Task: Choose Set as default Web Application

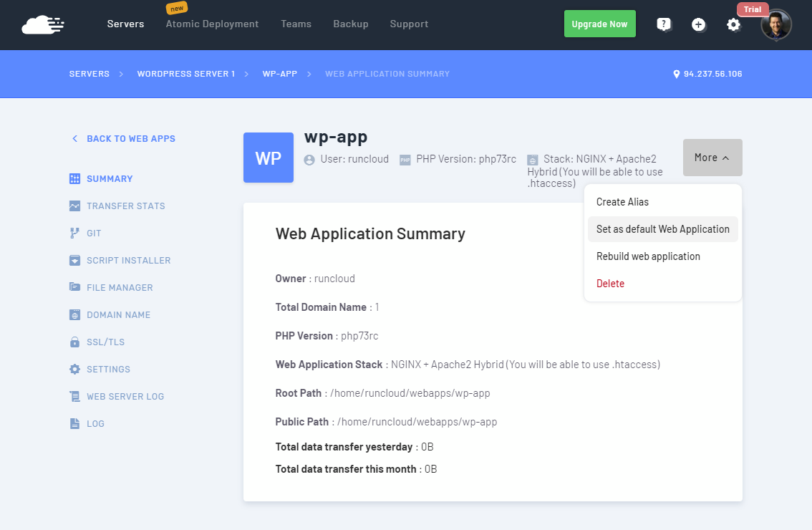Action: tap(662, 229)
